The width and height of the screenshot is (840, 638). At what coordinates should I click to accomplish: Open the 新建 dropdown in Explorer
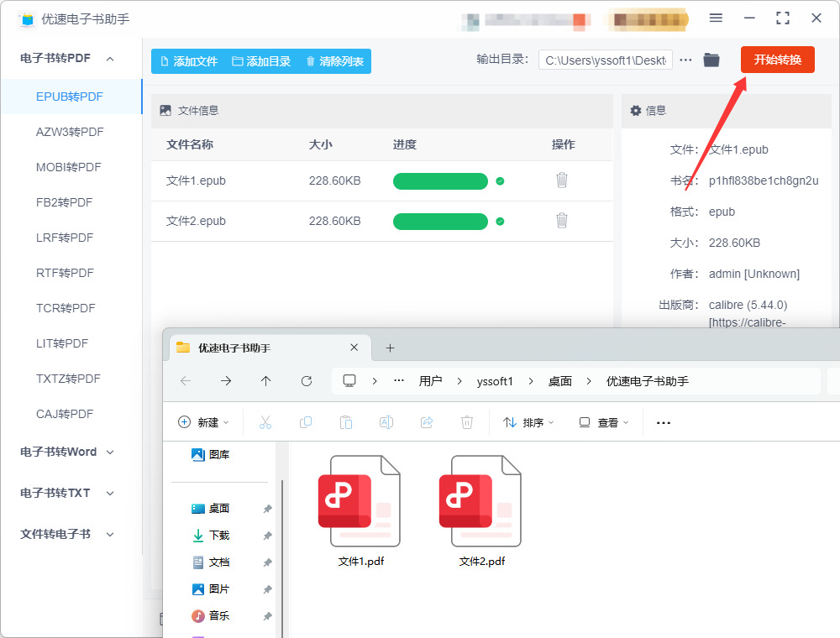(203, 423)
